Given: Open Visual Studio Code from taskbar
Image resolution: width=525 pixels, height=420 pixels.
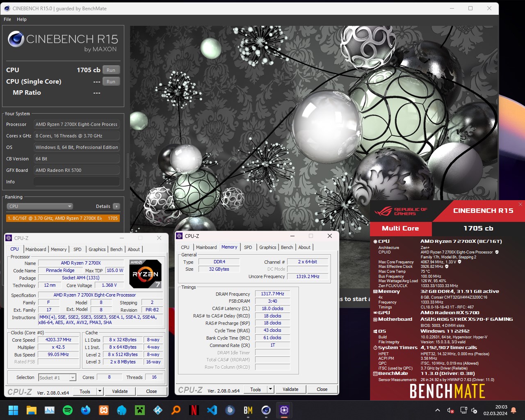Looking at the screenshot, I should 212,410.
